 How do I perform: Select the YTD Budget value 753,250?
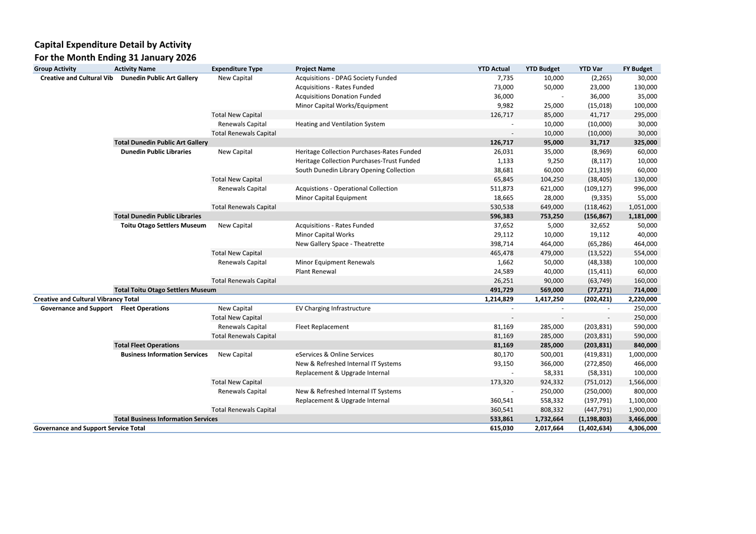point(552,216)
